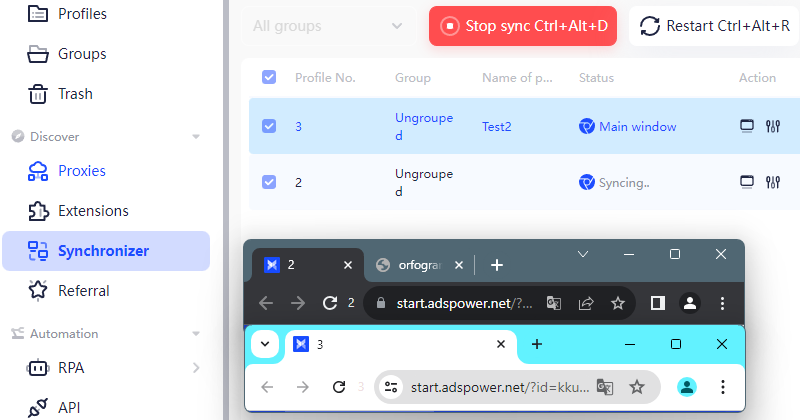Viewport: 800px width, 420px height.
Task: Click Syncing.. status text
Action: [x=624, y=183]
